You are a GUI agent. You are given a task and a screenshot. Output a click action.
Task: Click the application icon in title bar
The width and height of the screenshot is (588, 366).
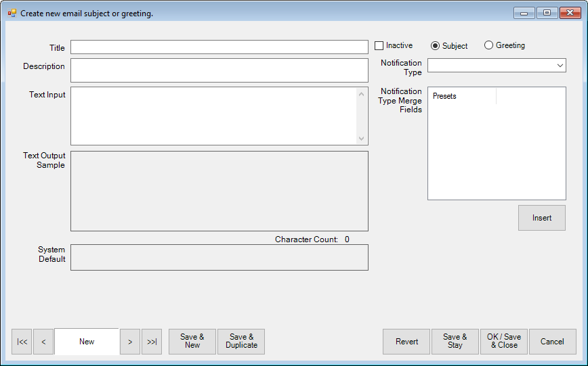point(12,13)
